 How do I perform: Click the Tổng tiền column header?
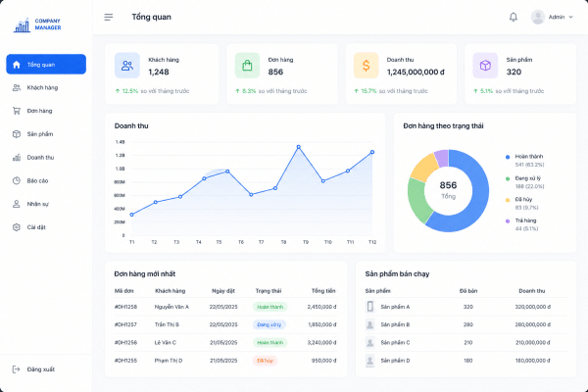pyautogui.click(x=323, y=291)
